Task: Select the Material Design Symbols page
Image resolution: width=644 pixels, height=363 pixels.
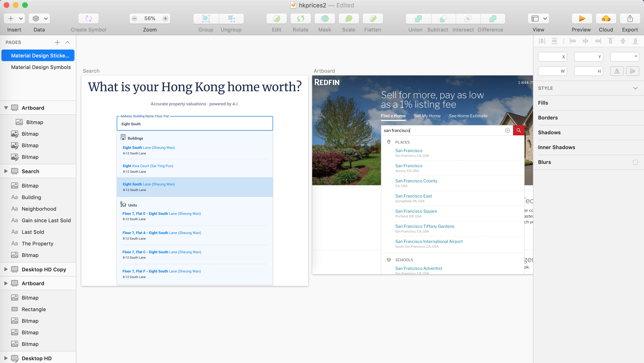Action: 41,67
